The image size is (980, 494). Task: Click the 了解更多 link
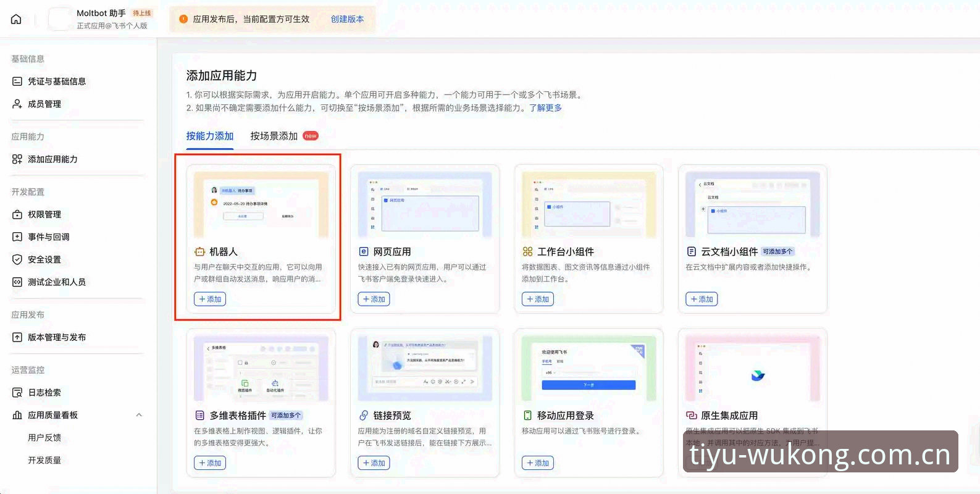coord(545,107)
